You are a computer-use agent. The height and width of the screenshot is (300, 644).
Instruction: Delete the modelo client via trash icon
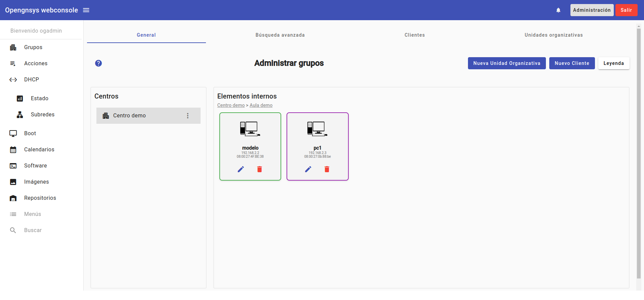click(259, 169)
